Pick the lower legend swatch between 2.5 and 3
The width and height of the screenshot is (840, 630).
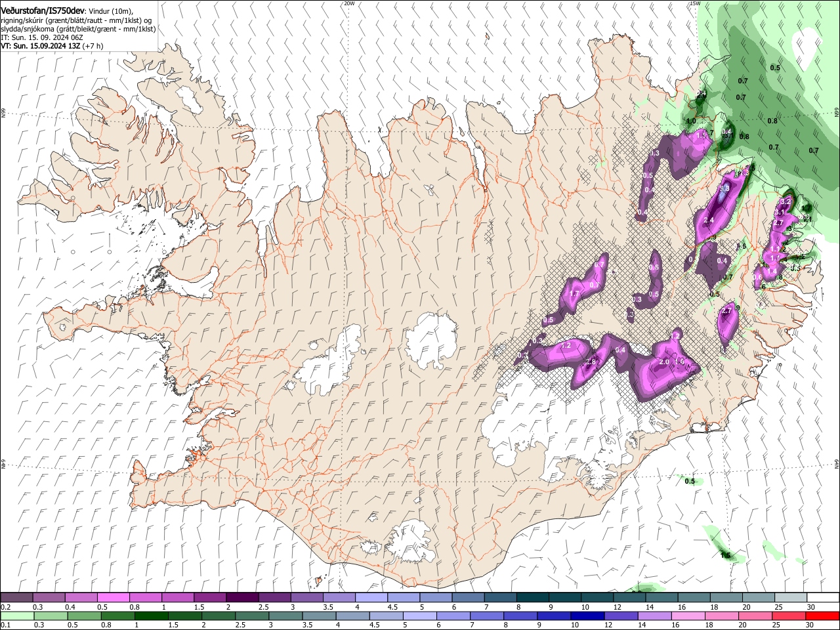(252, 616)
